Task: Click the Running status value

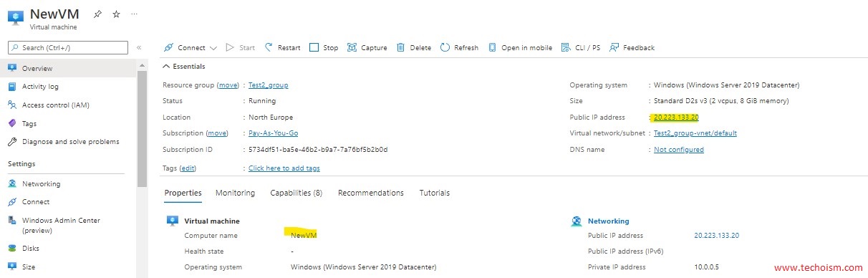Action: point(262,101)
